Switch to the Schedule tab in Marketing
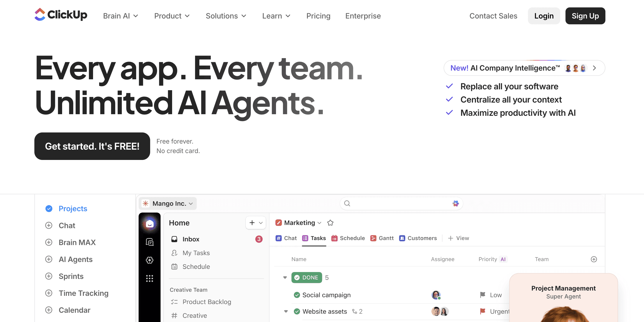This screenshot has height=322, width=644. coord(352,238)
